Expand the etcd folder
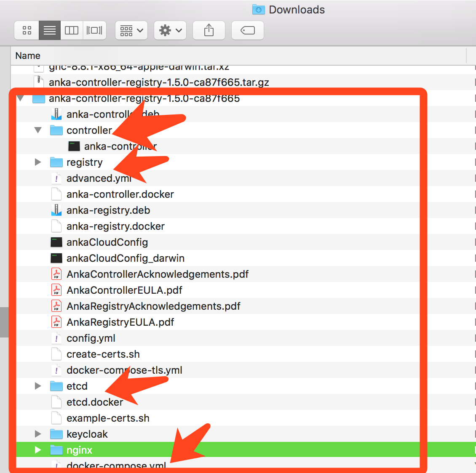Image resolution: width=476 pixels, height=473 pixels. coord(38,386)
